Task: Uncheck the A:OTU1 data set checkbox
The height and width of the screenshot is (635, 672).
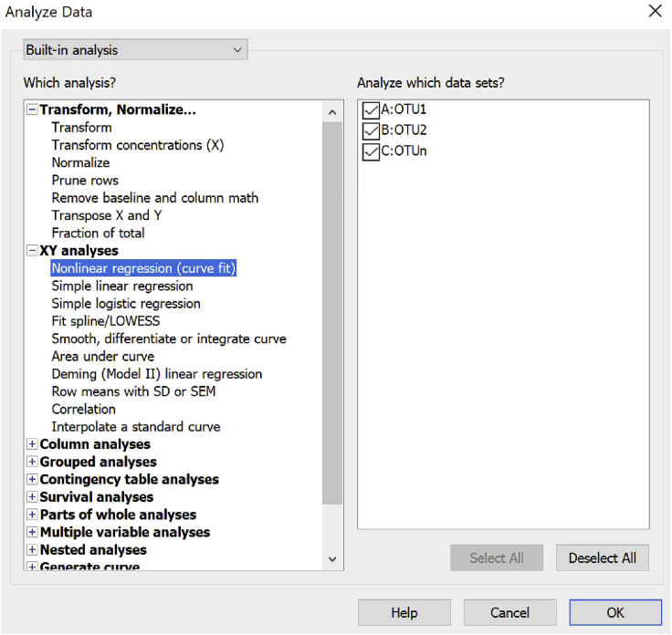Action: (x=372, y=110)
